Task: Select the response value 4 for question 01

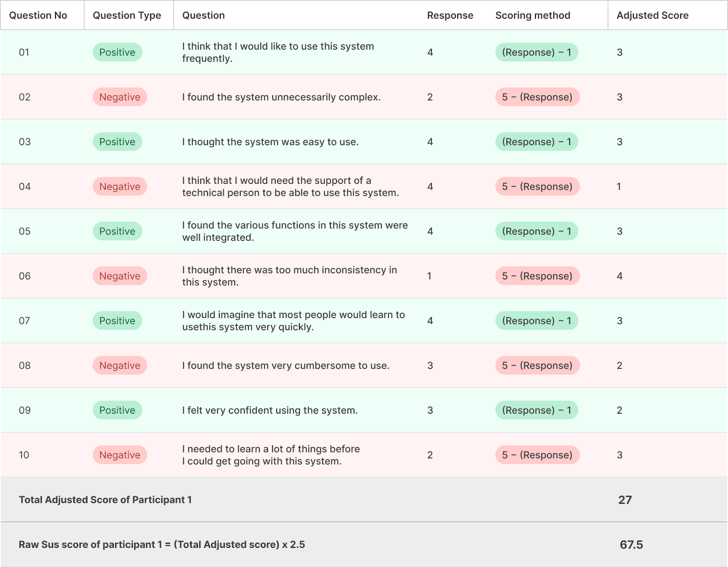Action: (x=429, y=52)
